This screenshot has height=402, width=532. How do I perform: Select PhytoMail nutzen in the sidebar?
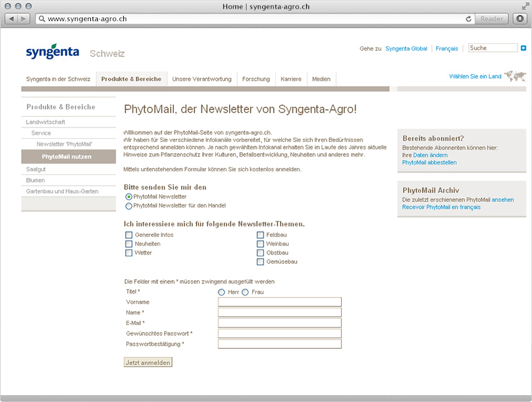[x=69, y=156]
